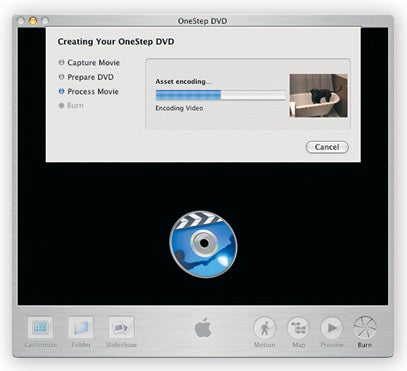Open the Map view icon
Image resolution: width=407 pixels, height=371 pixels.
click(298, 328)
